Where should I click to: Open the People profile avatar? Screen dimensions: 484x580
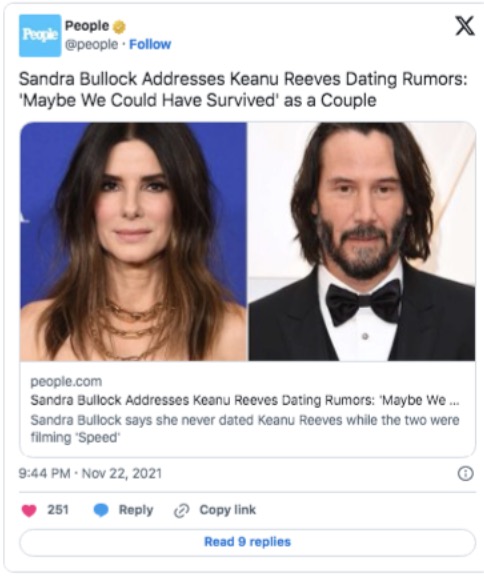click(x=40, y=36)
